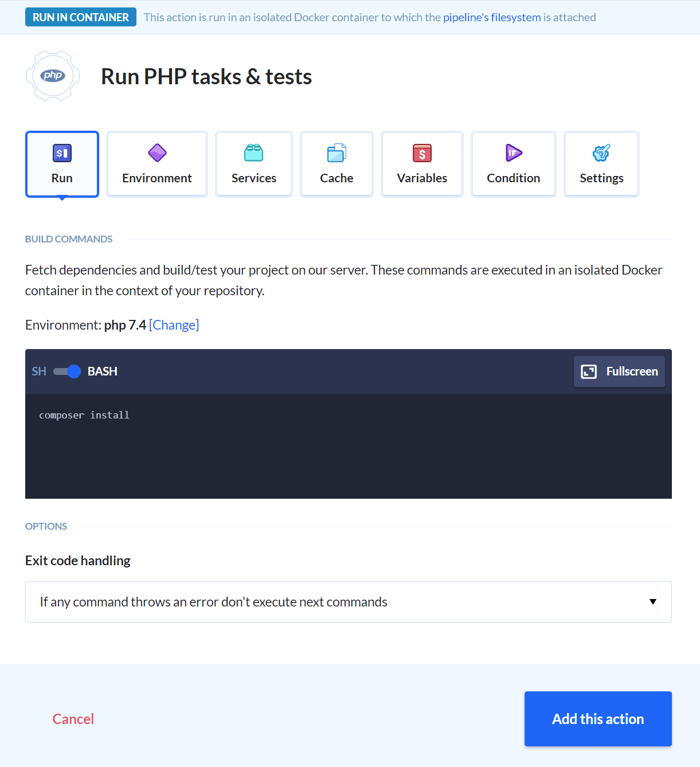Click the Run terminal icon
700x767 pixels.
[x=62, y=153]
